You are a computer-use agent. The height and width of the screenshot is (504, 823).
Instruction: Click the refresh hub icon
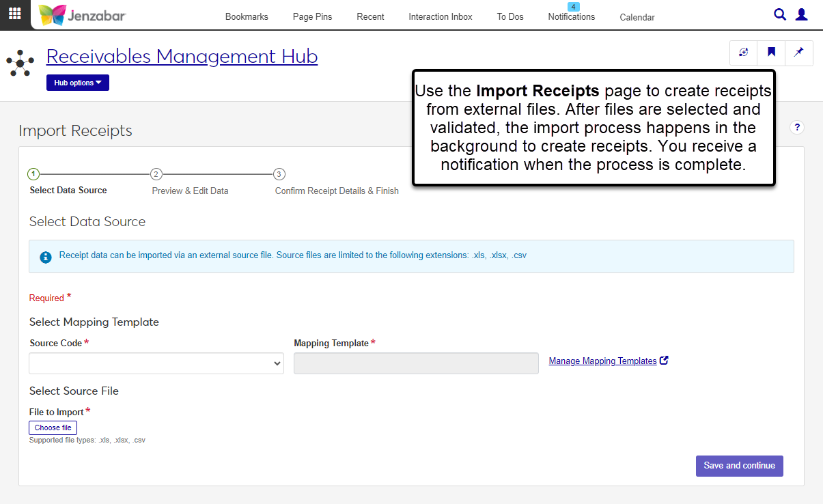(744, 53)
